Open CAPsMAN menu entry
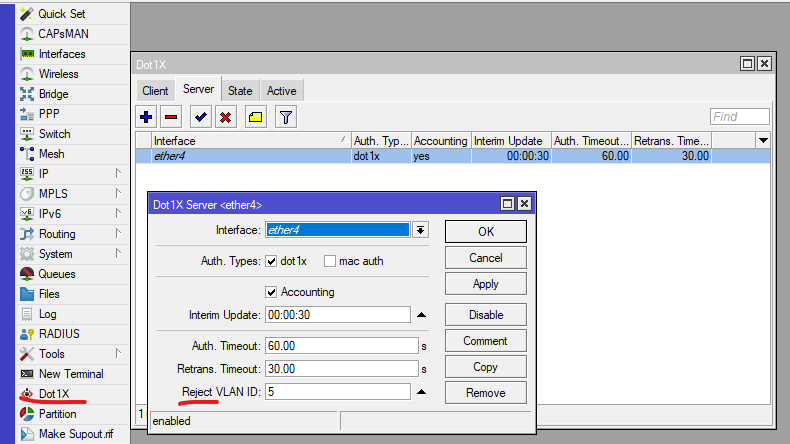 pos(63,34)
